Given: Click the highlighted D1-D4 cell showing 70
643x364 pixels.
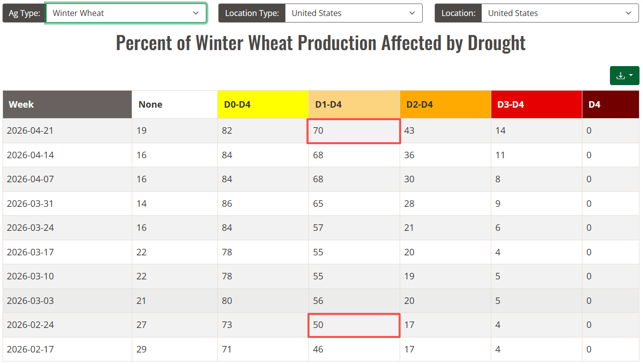Looking at the screenshot, I should pos(354,131).
